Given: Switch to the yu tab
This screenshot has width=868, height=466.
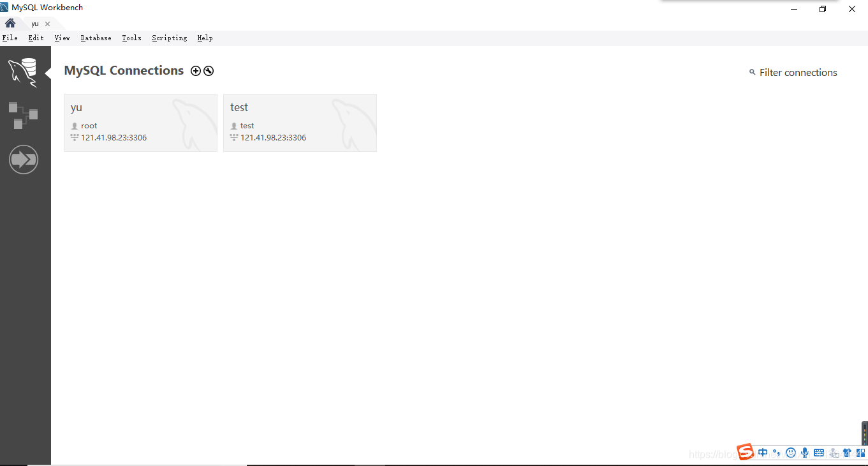Looking at the screenshot, I should pyautogui.click(x=35, y=24).
